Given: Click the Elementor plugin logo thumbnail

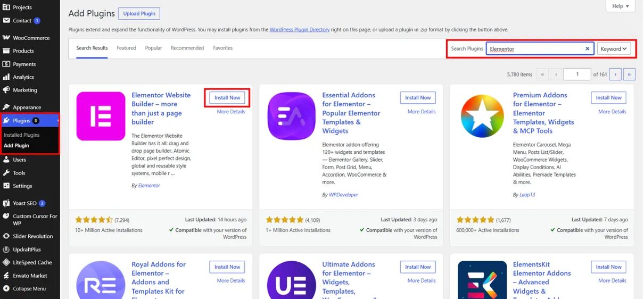Looking at the screenshot, I should 101,116.
